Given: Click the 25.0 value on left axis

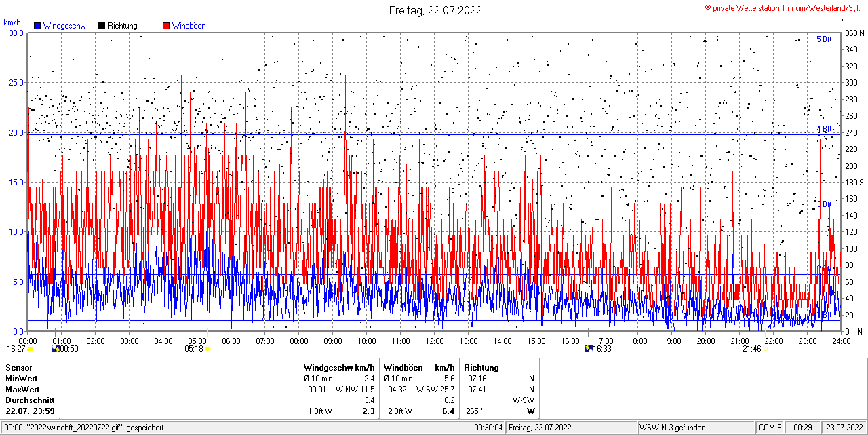Looking at the screenshot, I should pyautogui.click(x=16, y=82).
